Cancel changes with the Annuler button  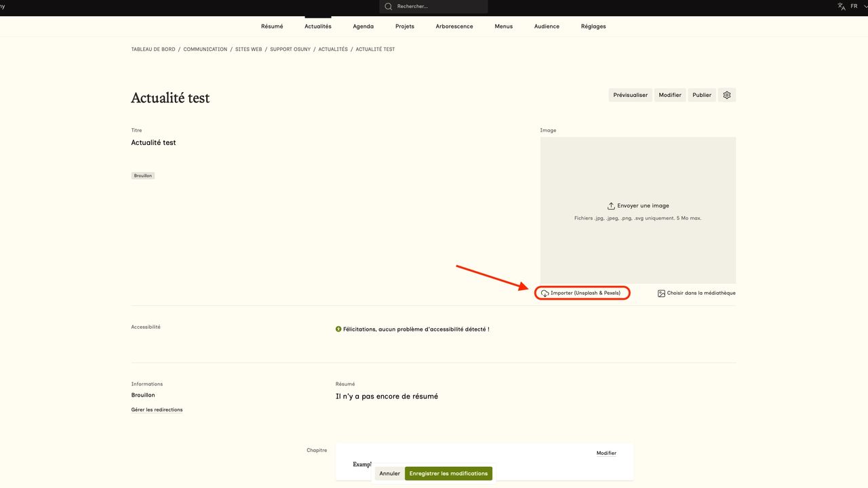389,473
